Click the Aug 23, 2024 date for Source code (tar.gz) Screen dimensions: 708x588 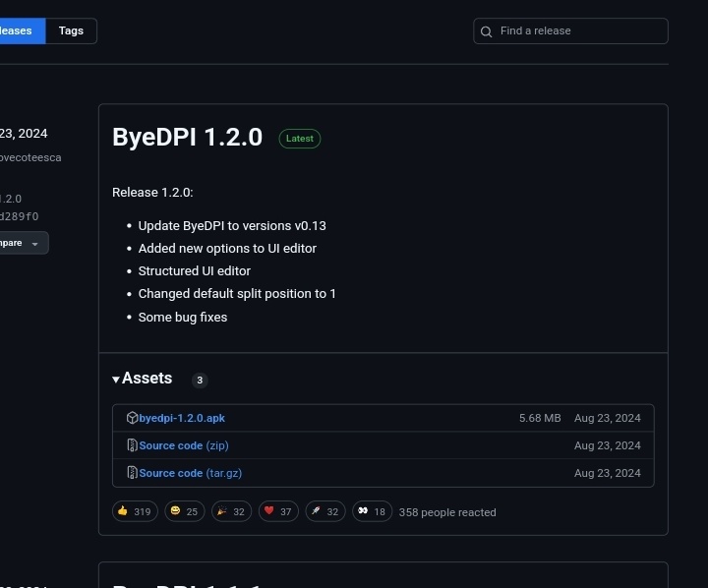[x=608, y=473]
